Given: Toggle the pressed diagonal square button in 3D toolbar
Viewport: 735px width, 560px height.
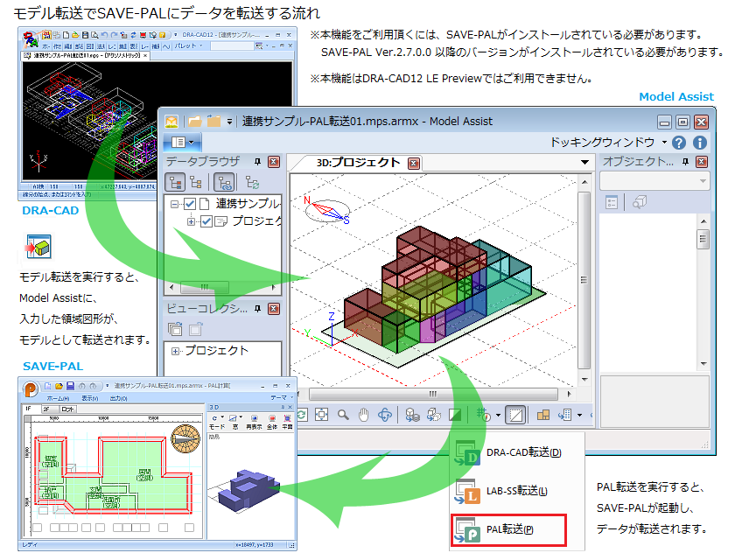Looking at the screenshot, I should pyautogui.click(x=515, y=415).
